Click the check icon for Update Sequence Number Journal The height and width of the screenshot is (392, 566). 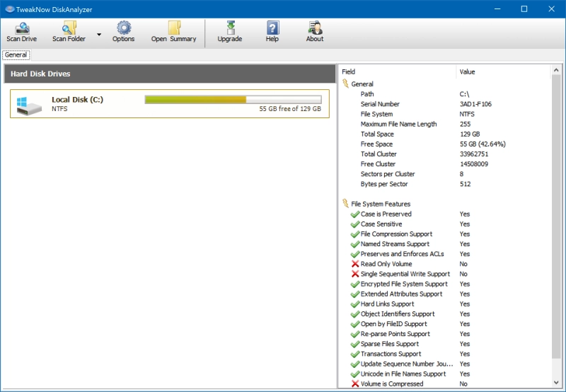tap(355, 364)
